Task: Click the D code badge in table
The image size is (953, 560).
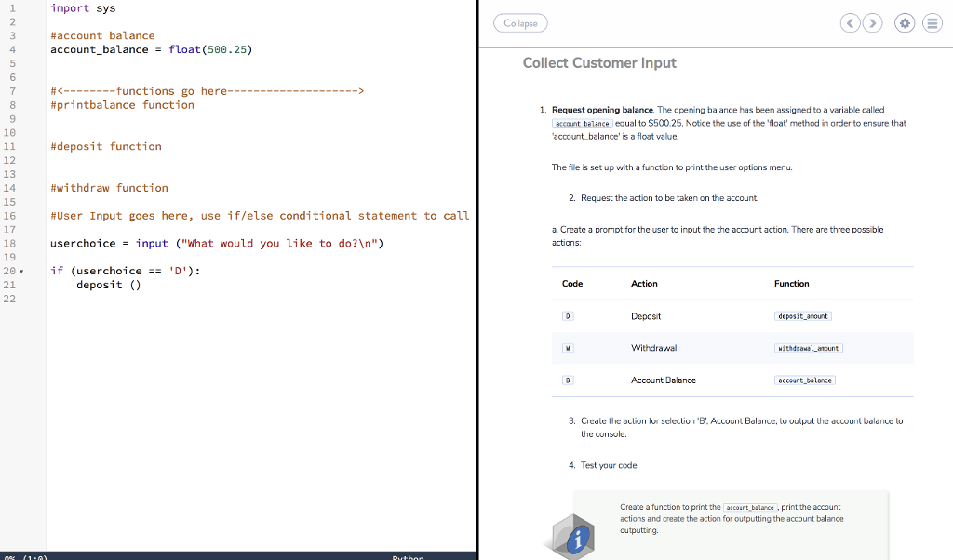Action: (568, 316)
